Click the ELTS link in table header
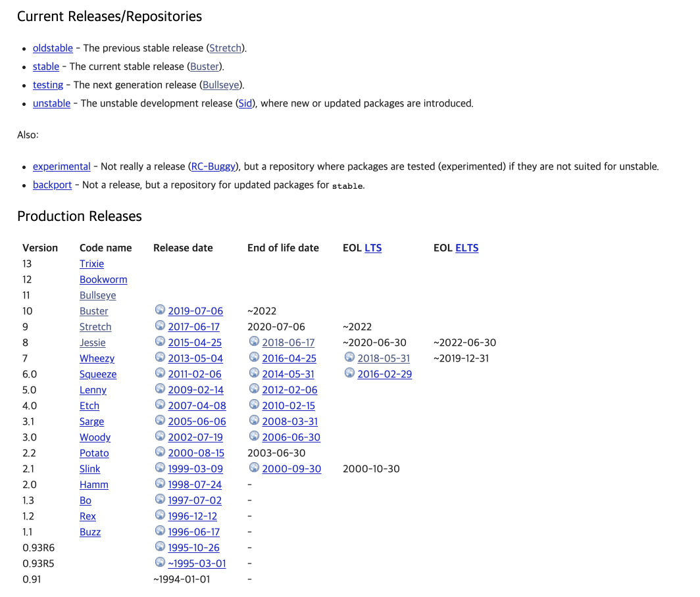Viewport: 700px width, 597px height. click(x=467, y=248)
